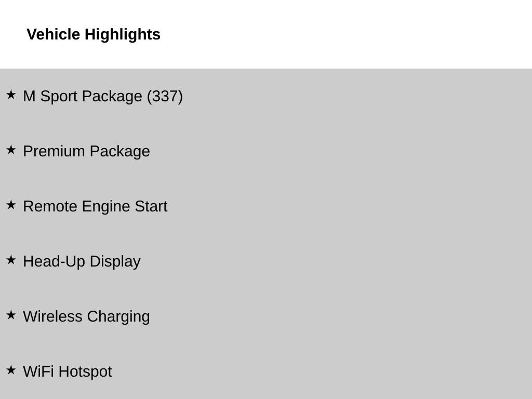Select the Wireless Charging highlight

[87, 316]
